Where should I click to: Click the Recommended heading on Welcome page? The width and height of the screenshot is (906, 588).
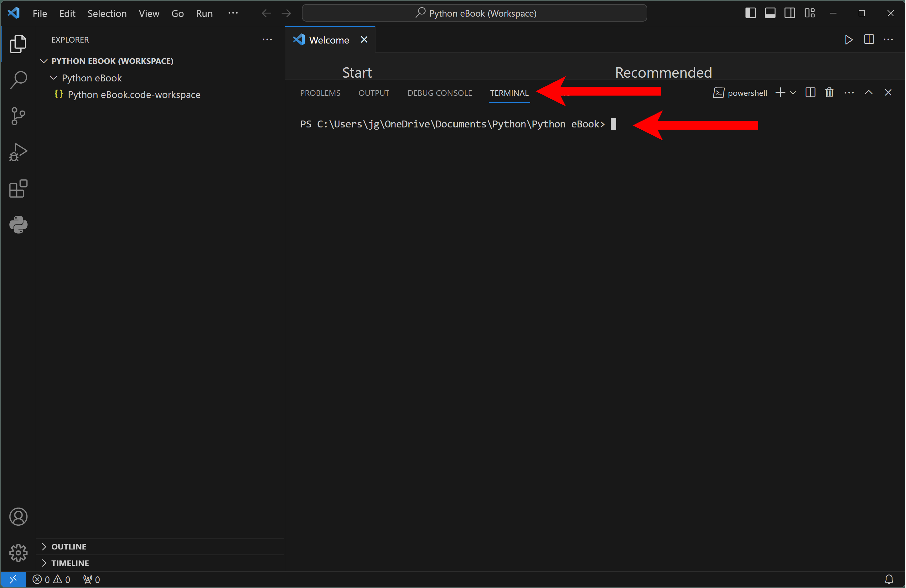point(663,72)
